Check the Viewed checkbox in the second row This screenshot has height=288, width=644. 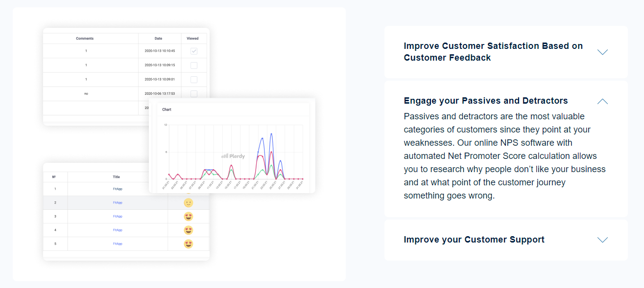pyautogui.click(x=193, y=65)
